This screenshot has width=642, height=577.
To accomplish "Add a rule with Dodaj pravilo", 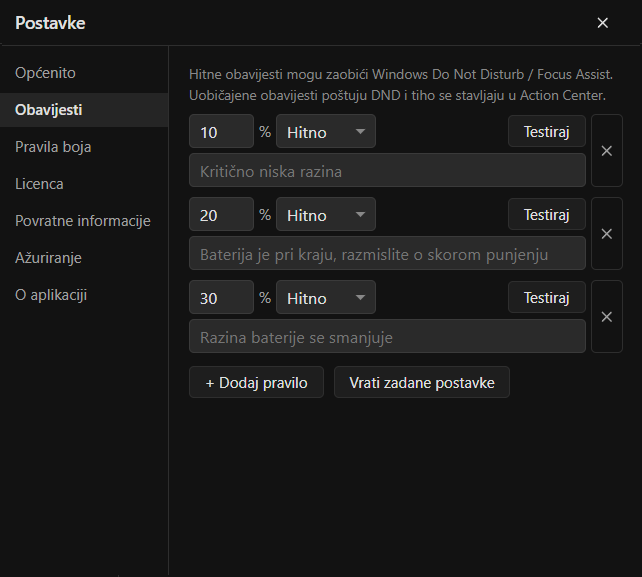I will click(x=256, y=382).
